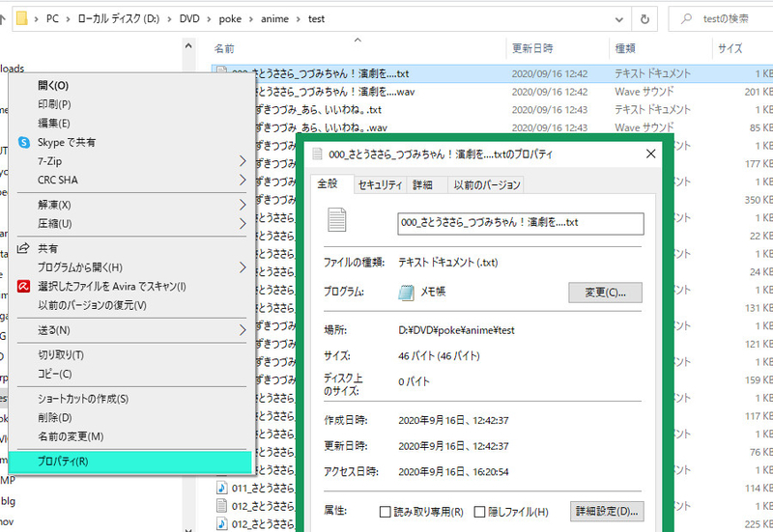This screenshot has height=532, width=773.
Task: Switch to 以前のバージョン tab
Action: [487, 184]
